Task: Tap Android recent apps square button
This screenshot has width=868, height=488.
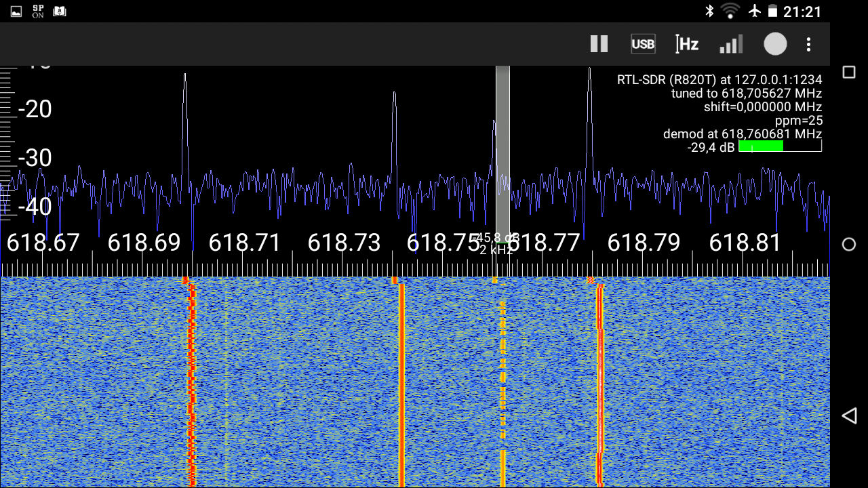Action: (x=849, y=73)
